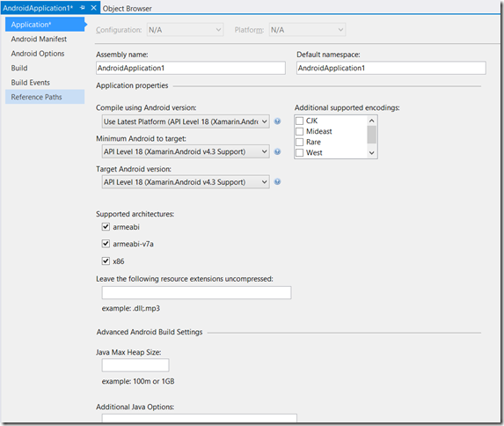Open Minimum Android to target dropdown
The width and height of the screenshot is (504, 426).
[186, 151]
